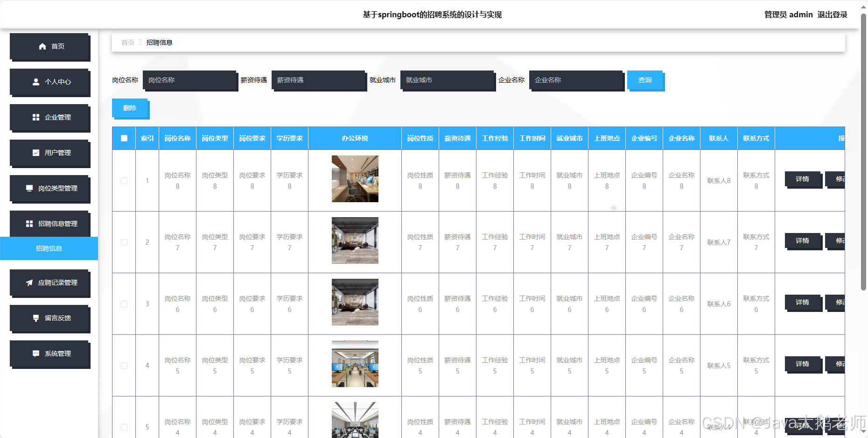Check the checkbox for row 2
This screenshot has width=868, height=438.
[124, 242]
